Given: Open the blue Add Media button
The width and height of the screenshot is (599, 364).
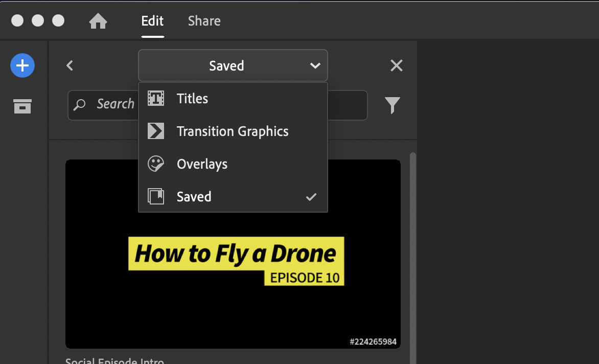Looking at the screenshot, I should 22,65.
